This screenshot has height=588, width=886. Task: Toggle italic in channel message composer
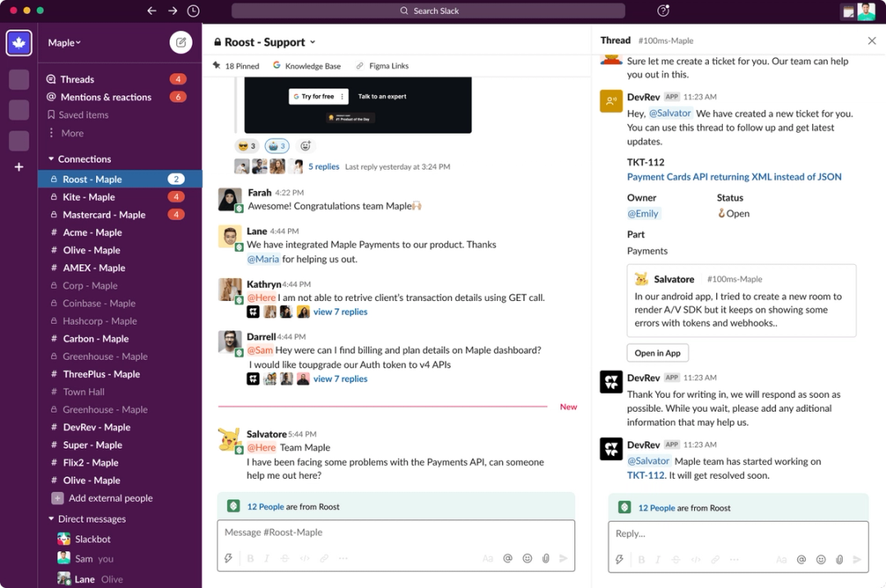coord(267,558)
